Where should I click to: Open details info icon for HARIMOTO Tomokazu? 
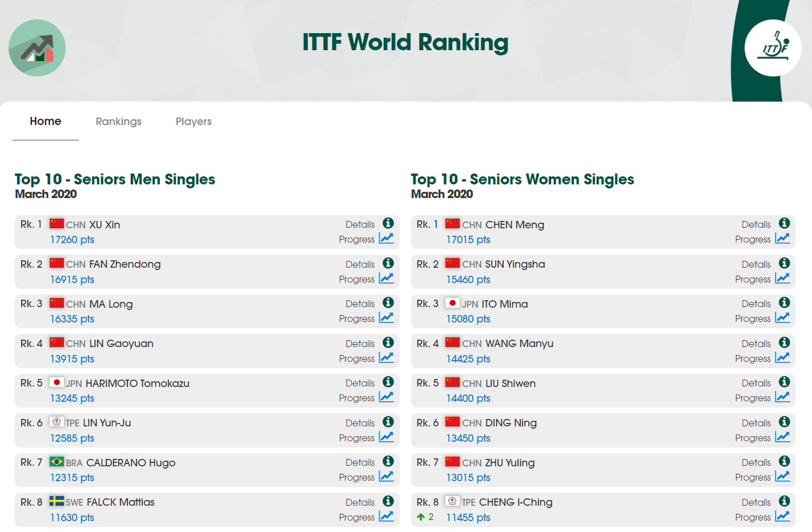(388, 382)
